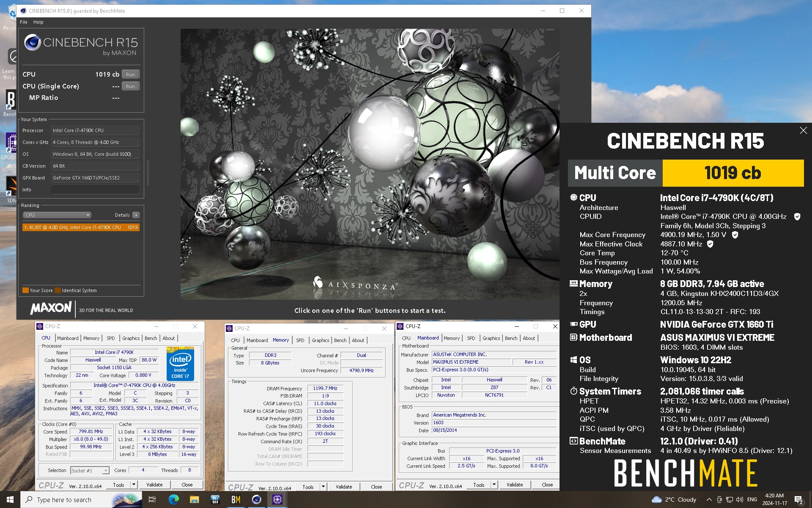Open the Windows Start menu
Image resolution: width=812 pixels, height=508 pixels.
[10, 500]
